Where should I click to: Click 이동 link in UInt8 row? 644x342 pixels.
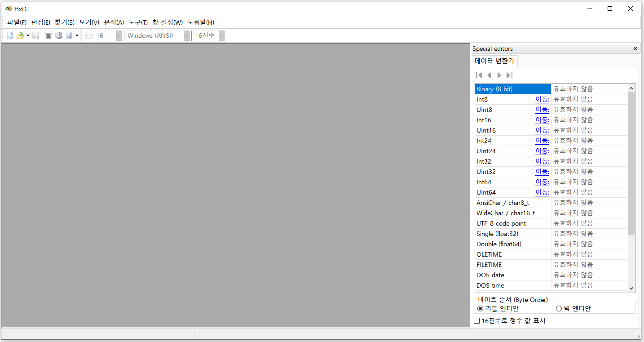click(x=542, y=110)
